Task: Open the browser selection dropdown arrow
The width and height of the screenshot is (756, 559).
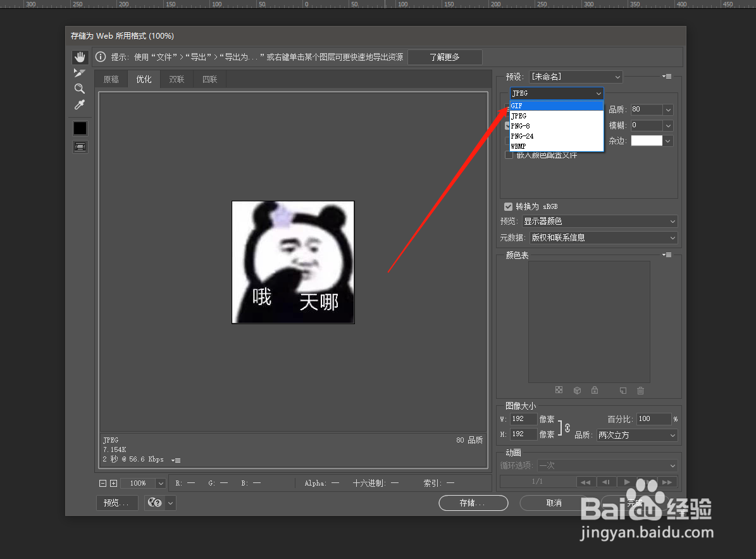Action: click(x=171, y=503)
